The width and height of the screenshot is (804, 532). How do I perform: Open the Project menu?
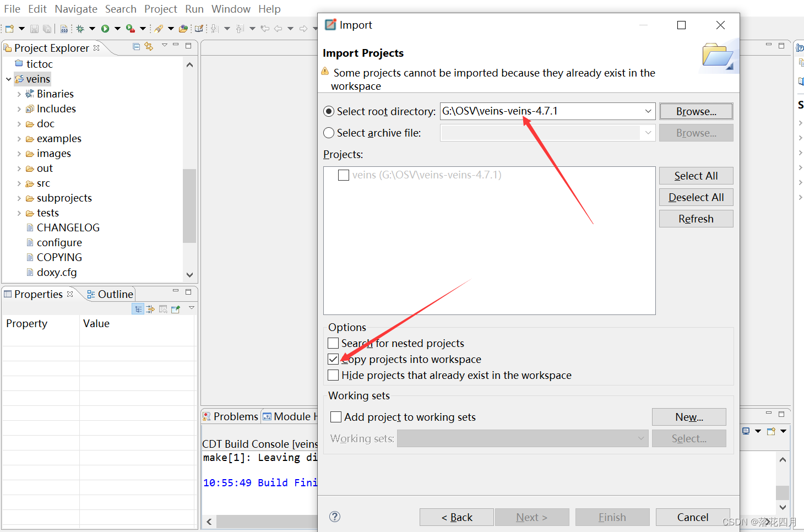click(161, 9)
